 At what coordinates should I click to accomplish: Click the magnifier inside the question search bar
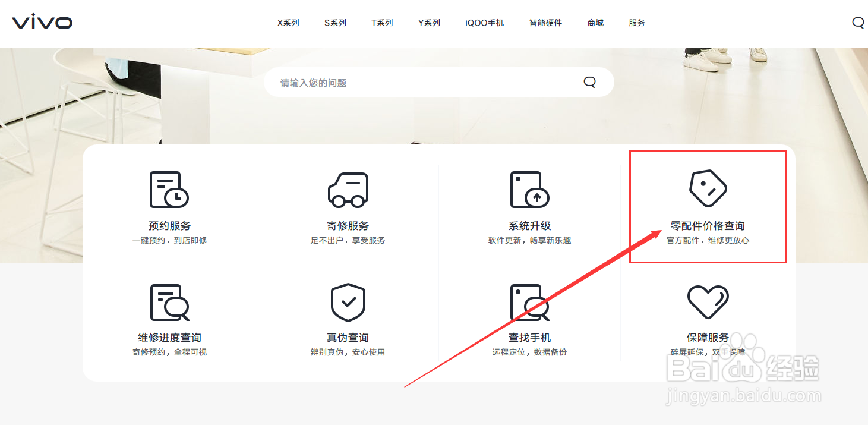(589, 81)
